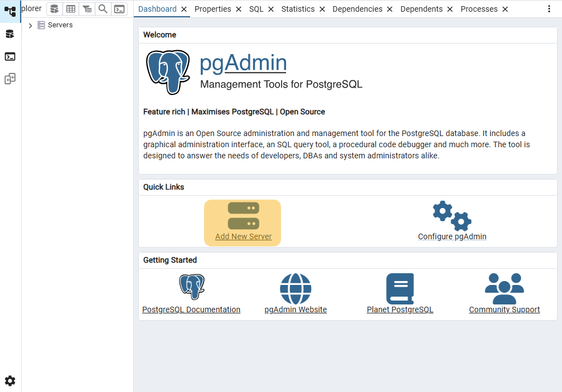562x392 pixels.
Task: Click the Add New Server stack icon
Action: click(243, 216)
